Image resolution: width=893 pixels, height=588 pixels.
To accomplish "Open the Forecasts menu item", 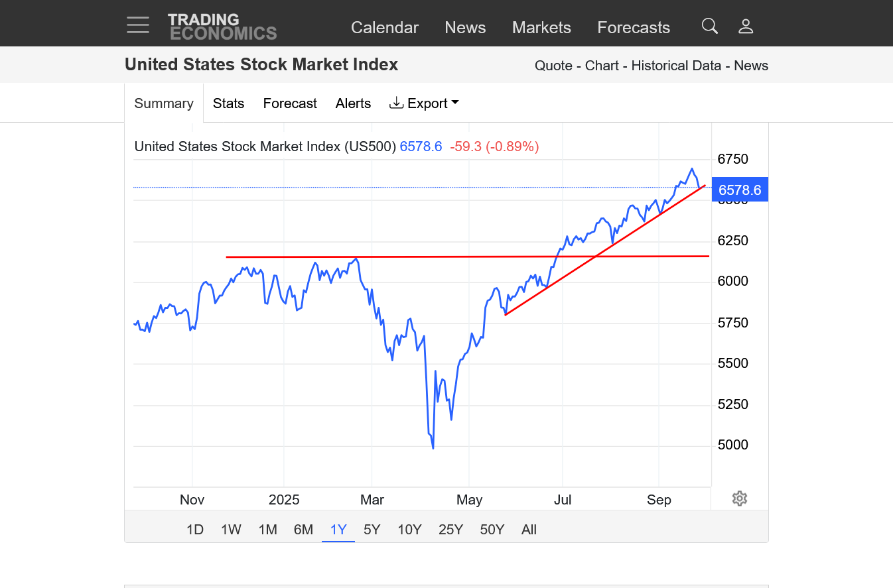I will tap(634, 28).
